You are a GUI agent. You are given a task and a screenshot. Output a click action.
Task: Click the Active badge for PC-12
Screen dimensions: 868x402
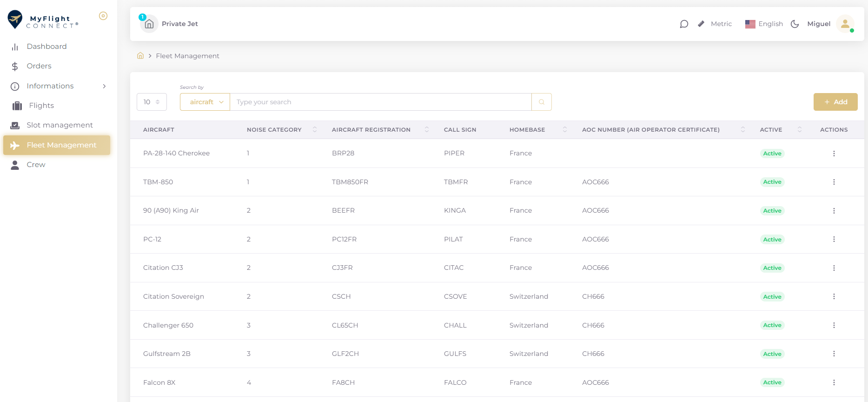[x=772, y=240]
